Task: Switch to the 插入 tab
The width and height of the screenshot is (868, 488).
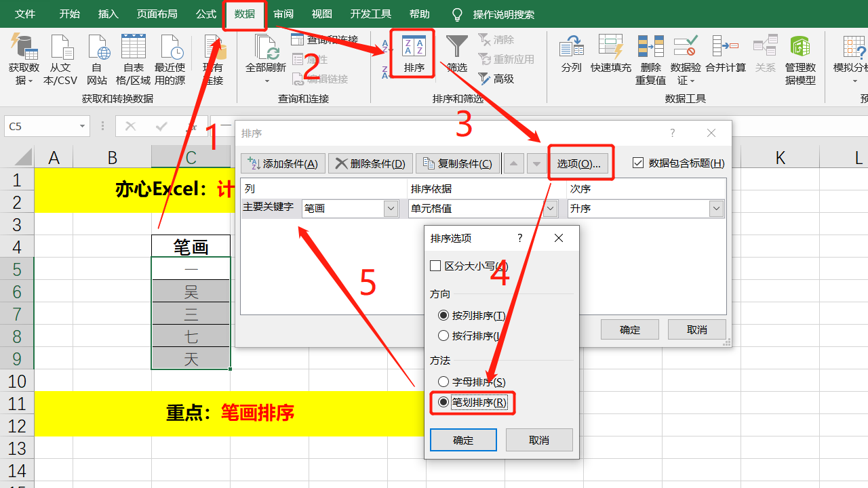Action: (108, 14)
